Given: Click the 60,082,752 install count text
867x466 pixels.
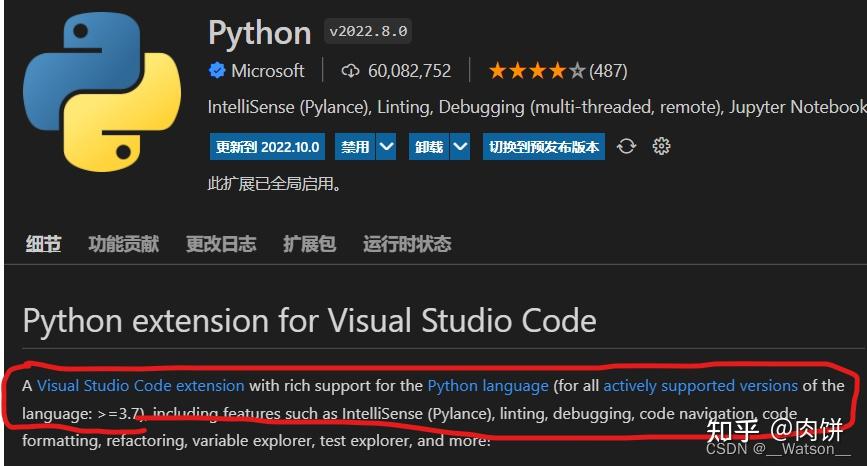Looking at the screenshot, I should (x=409, y=71).
